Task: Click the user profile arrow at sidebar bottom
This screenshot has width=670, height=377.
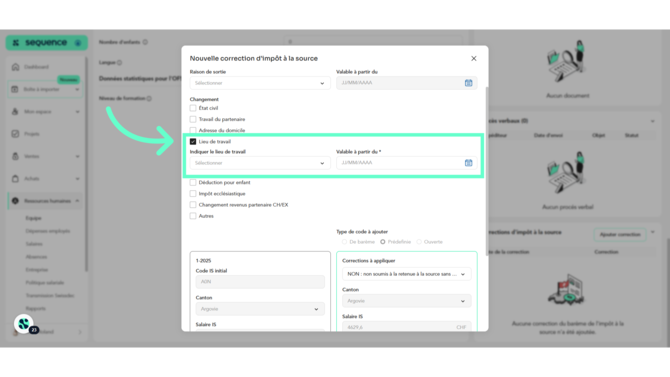Action: tap(80, 332)
